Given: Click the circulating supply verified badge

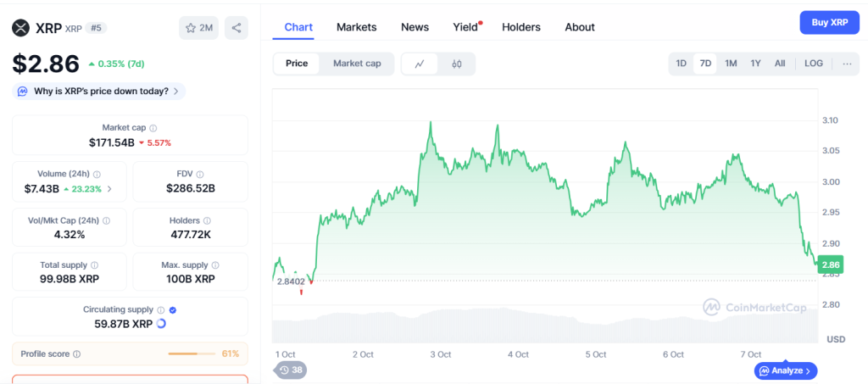Looking at the screenshot, I should [x=173, y=310].
